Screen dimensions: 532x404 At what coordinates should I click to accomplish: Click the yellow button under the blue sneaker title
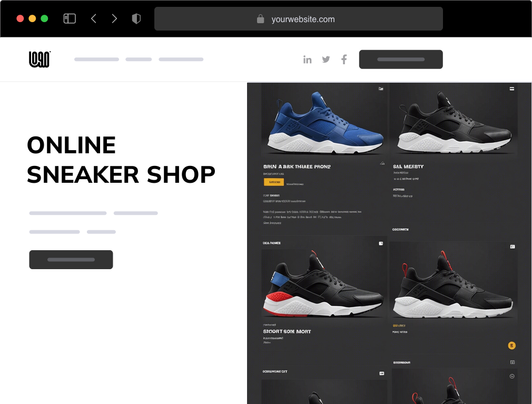point(274,182)
